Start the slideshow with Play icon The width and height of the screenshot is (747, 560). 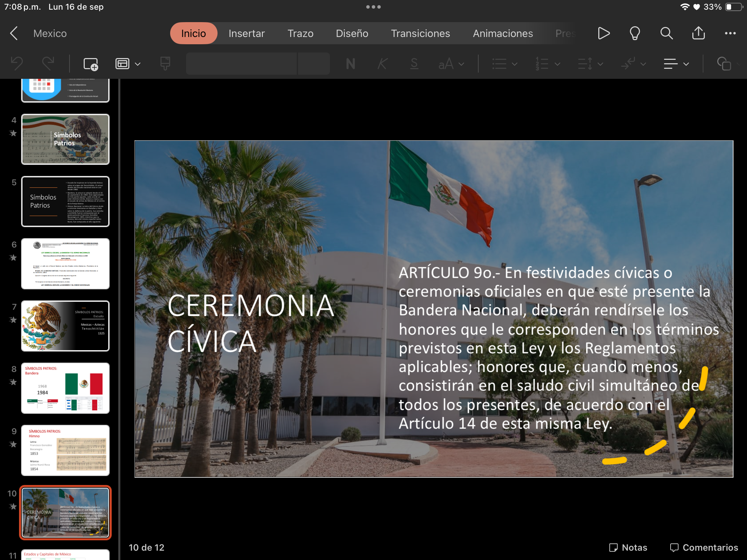tap(604, 34)
